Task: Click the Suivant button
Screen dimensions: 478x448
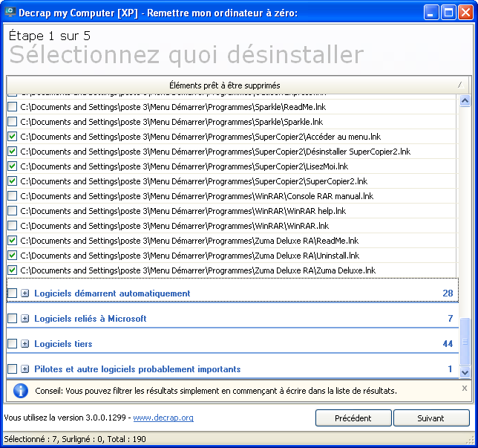Action: coord(431,418)
